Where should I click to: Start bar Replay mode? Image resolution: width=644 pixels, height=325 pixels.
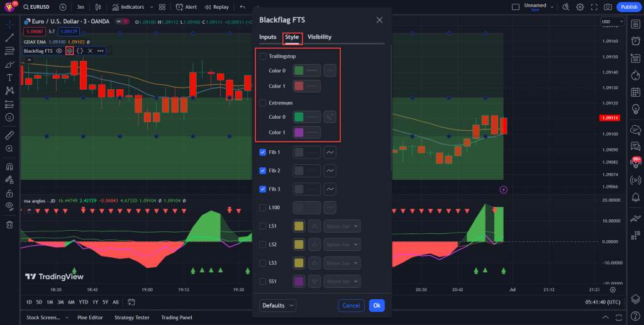(217, 7)
